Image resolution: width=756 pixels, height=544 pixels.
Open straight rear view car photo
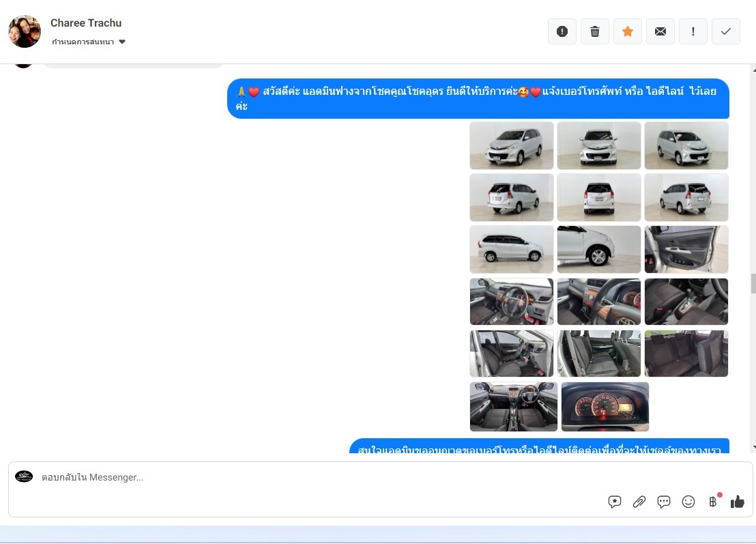point(599,197)
